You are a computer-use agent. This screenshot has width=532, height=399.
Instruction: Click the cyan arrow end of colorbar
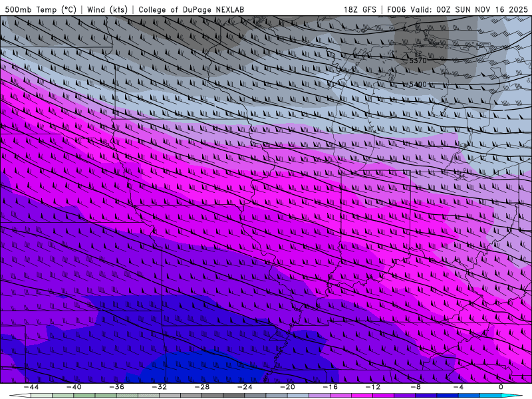tap(511, 396)
